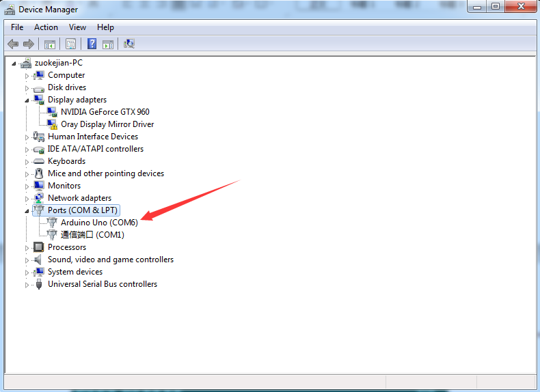Image resolution: width=540 pixels, height=392 pixels.
Task: Collapse the zuokejian-PC root node
Action: [x=14, y=64]
